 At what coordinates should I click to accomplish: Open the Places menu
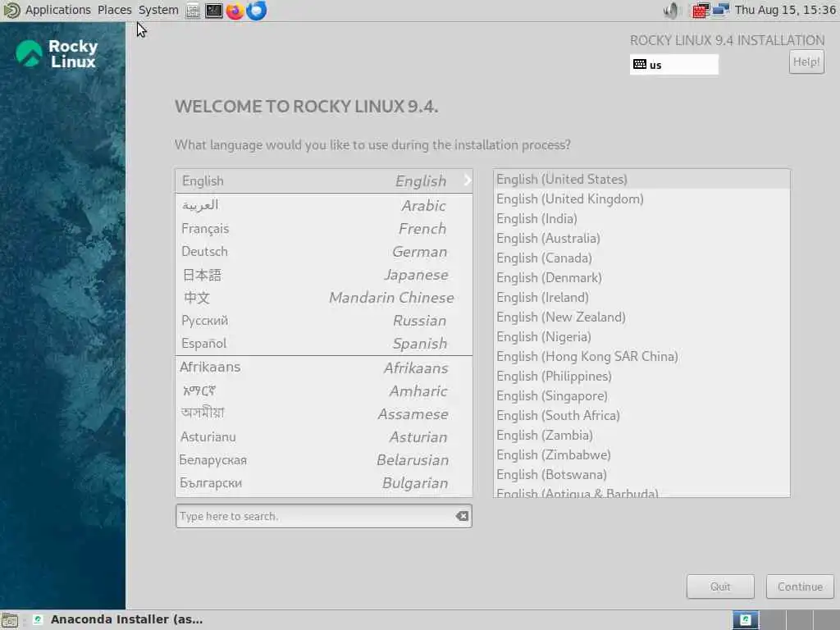pos(115,10)
